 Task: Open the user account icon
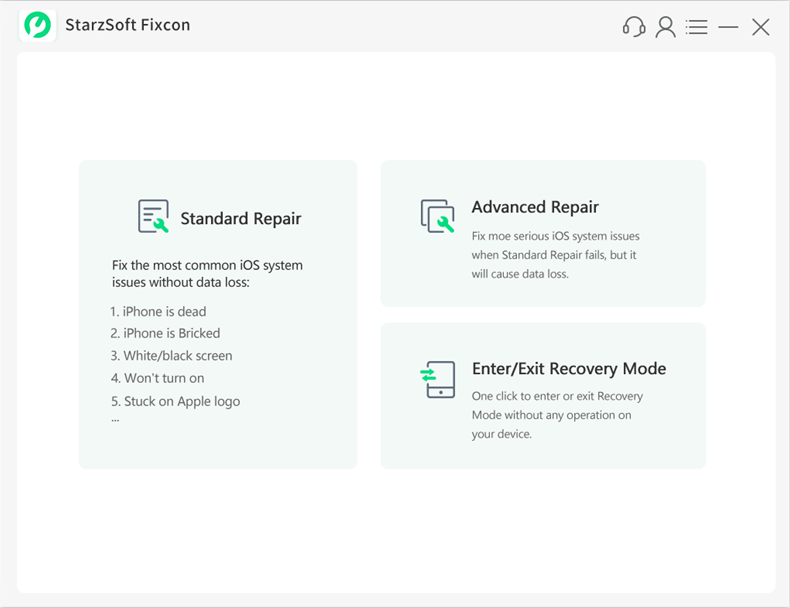click(x=665, y=27)
